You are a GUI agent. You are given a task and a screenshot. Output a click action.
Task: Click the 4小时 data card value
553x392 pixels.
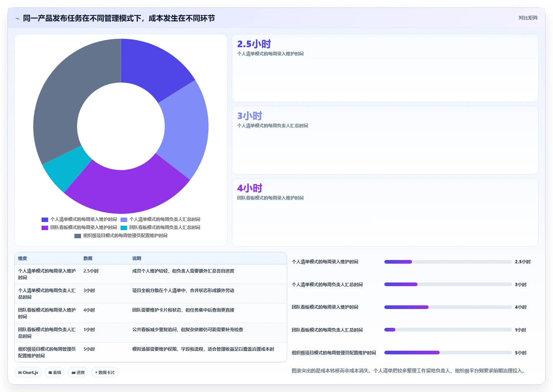(250, 188)
